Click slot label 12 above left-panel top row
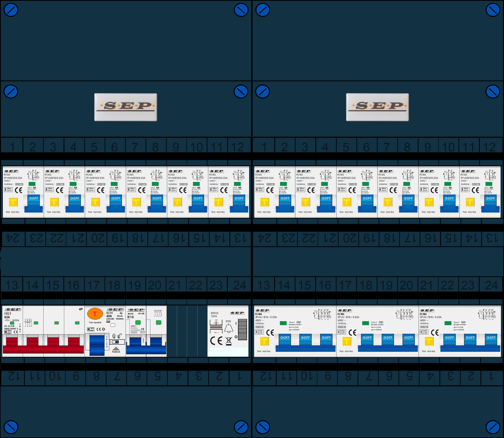 238,147
